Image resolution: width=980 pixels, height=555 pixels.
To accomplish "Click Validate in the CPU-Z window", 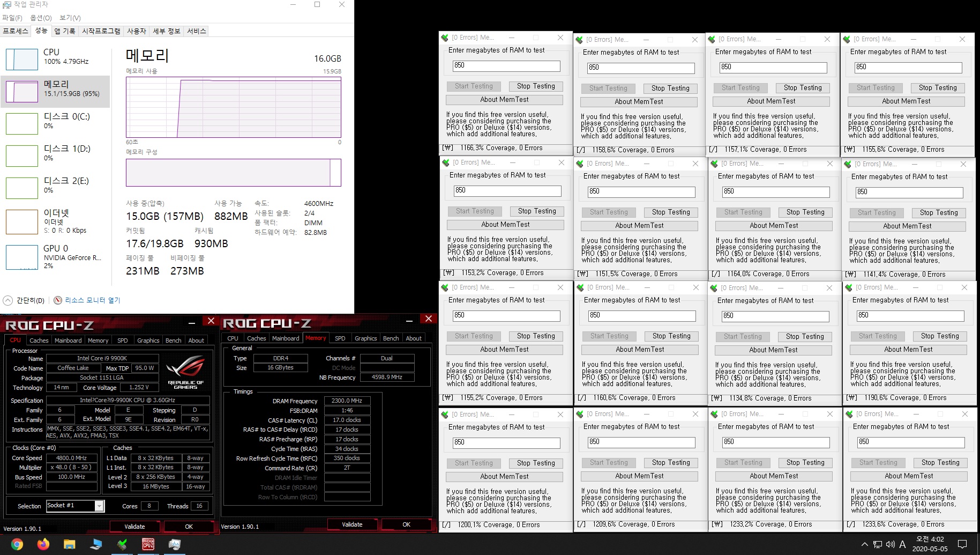I will coord(134,526).
